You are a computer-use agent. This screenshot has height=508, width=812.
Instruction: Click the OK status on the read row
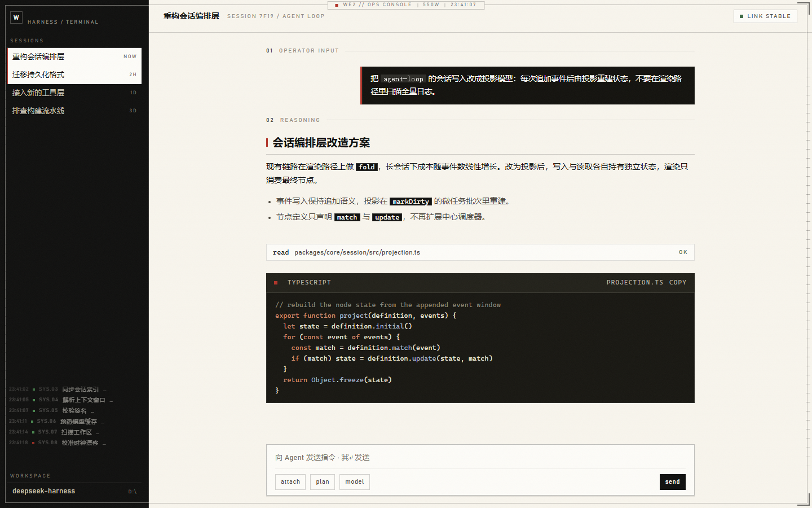[683, 252]
